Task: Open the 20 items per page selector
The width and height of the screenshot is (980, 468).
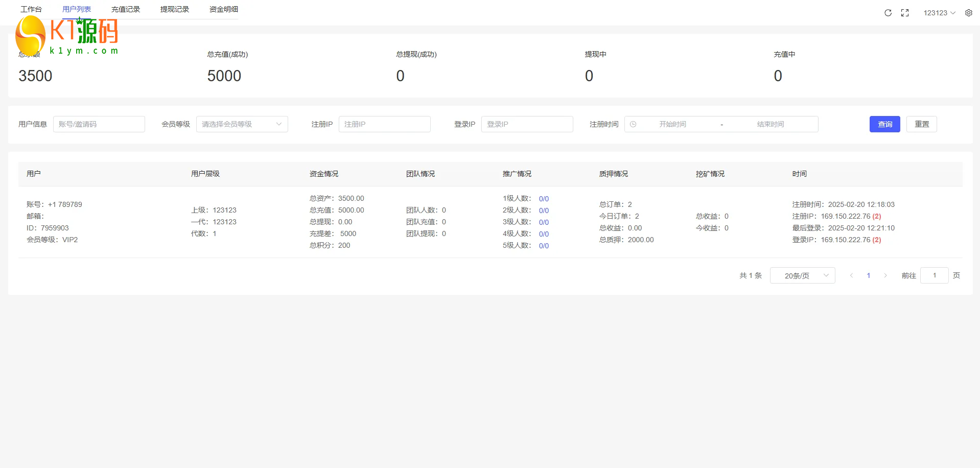Action: [802, 275]
